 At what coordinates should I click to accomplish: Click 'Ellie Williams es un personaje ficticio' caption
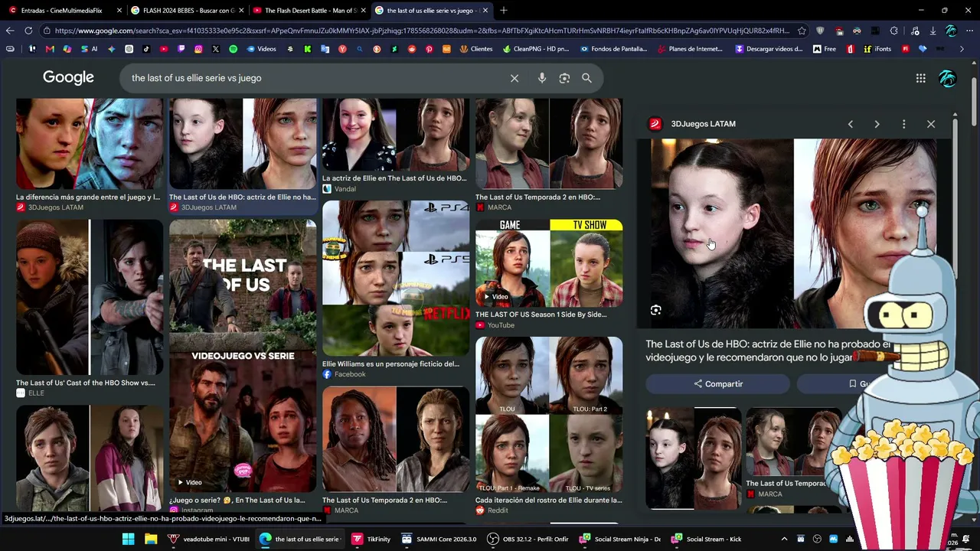(390, 364)
